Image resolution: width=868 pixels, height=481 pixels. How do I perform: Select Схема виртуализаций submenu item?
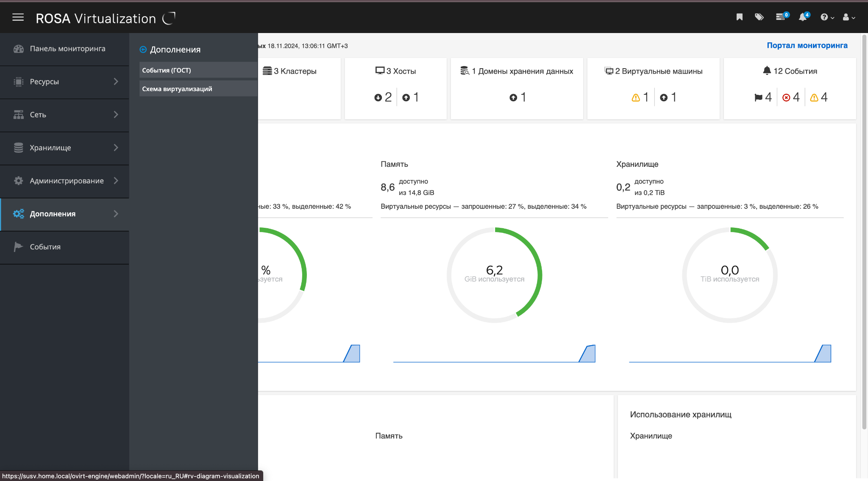pos(177,89)
